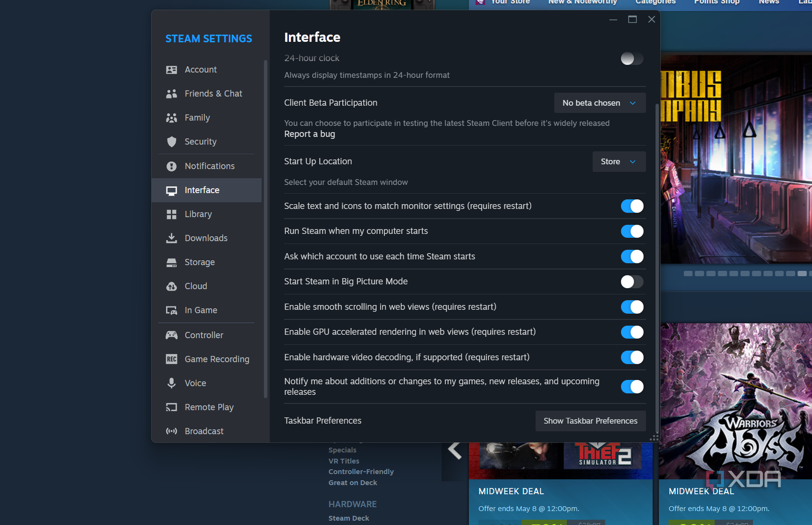Open the Start Up Location Store dropdown
812x525 pixels.
click(619, 162)
